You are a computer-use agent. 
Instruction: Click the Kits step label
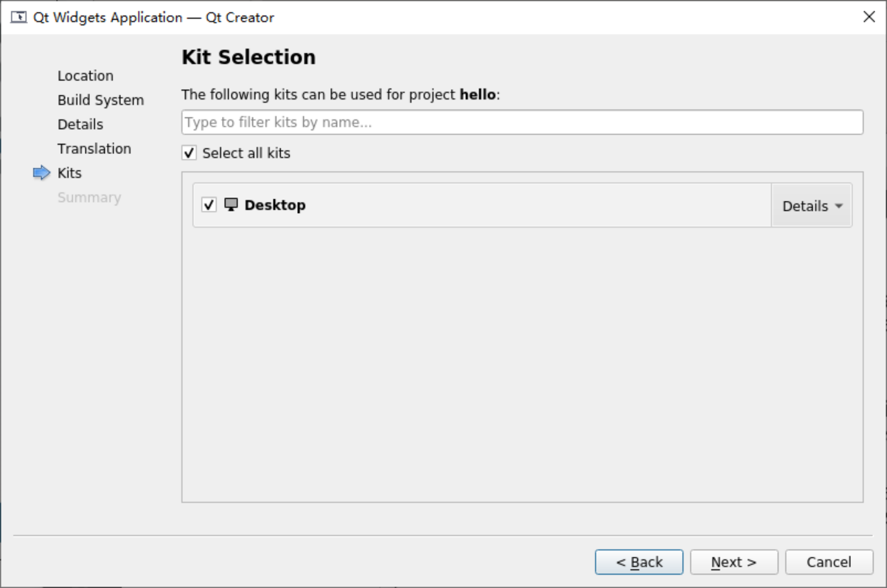click(69, 173)
